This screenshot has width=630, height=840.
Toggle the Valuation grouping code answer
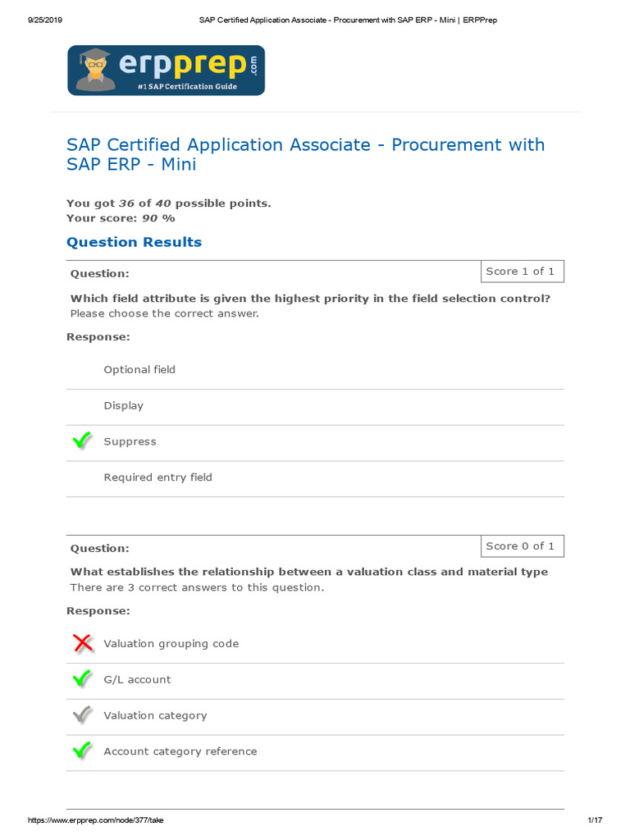[171, 644]
